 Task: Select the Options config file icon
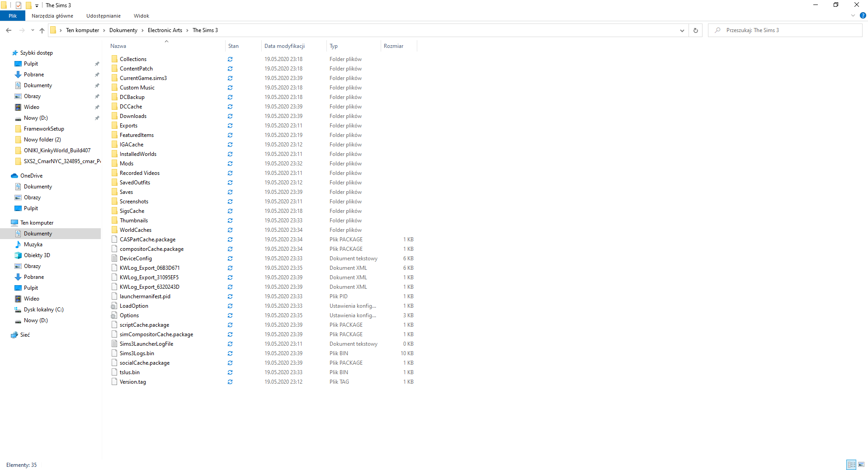[x=114, y=315]
